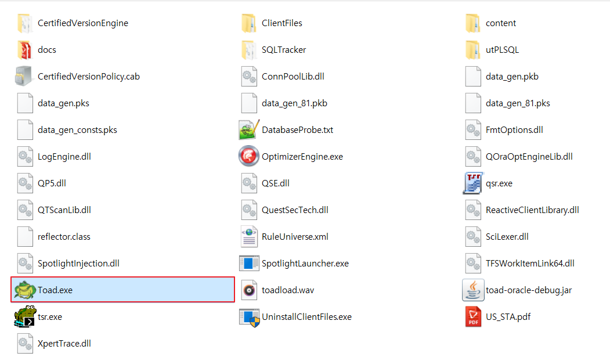Select the file name QTScanLib.dll
The height and width of the screenshot is (364, 610).
click(64, 210)
